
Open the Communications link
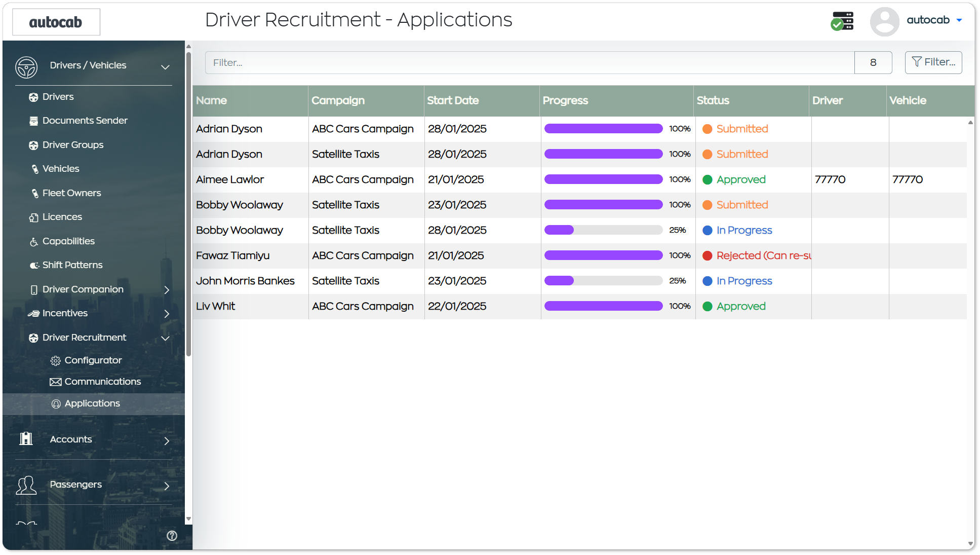[103, 382]
